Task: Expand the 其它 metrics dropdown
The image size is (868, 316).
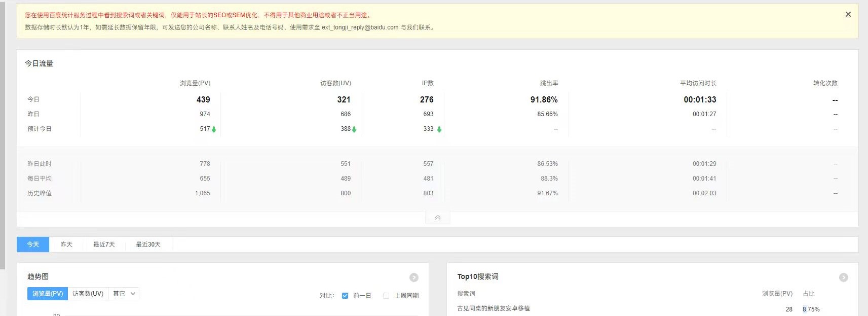Action: tap(124, 294)
